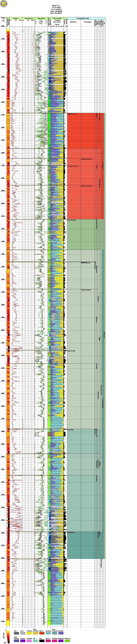137x644 pixels.
Task: Click the 3000 depth marker
Action: point(3,204)
